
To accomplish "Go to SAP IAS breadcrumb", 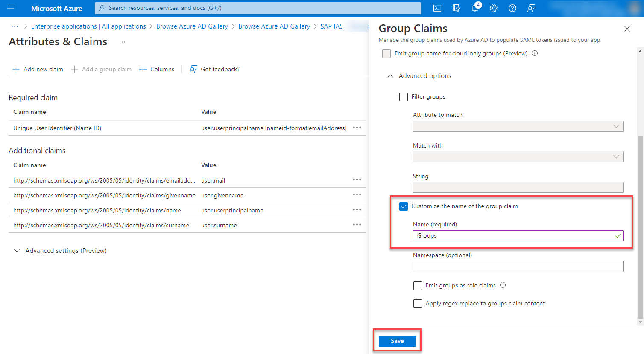I will [332, 26].
